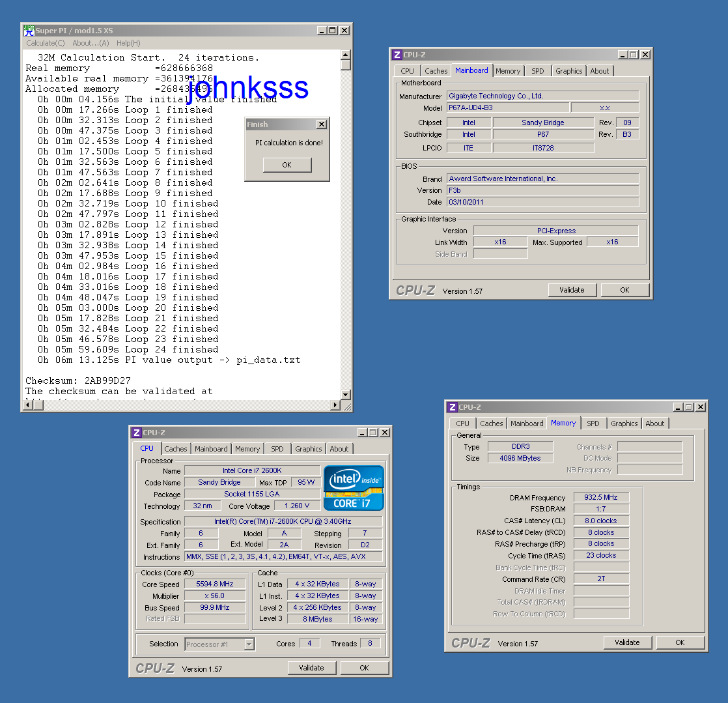Switch to Memory tab in Mainboard window
The height and width of the screenshot is (703, 728).
click(x=508, y=71)
